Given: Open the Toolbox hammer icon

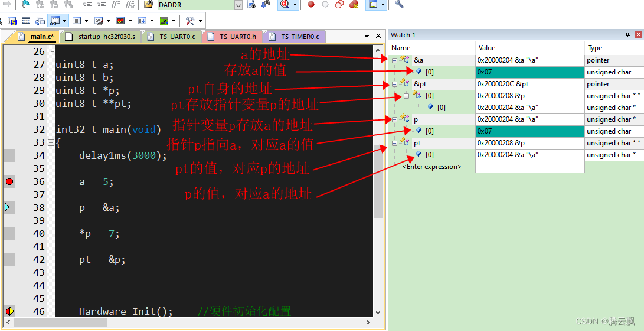Looking at the screenshot, I should (190, 21).
